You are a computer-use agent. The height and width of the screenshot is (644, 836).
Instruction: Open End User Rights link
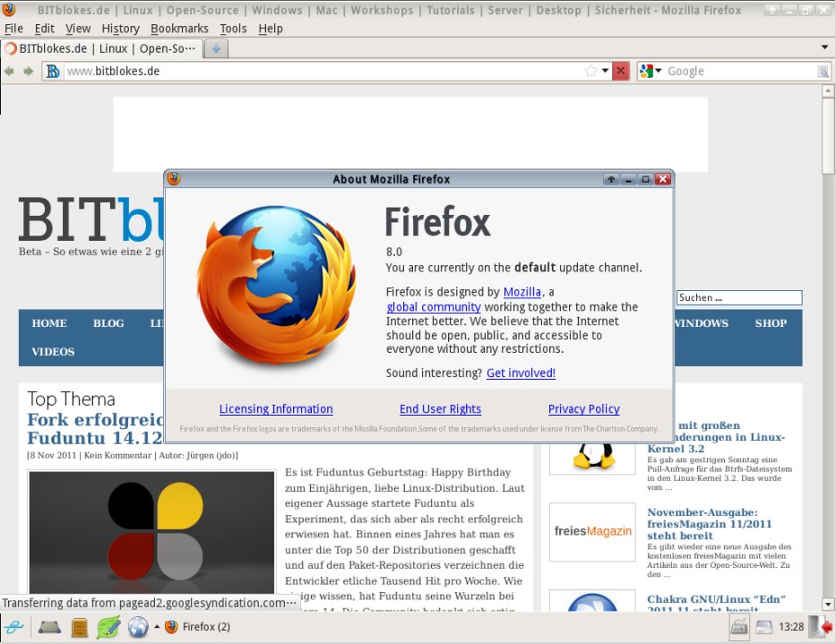pyautogui.click(x=440, y=408)
